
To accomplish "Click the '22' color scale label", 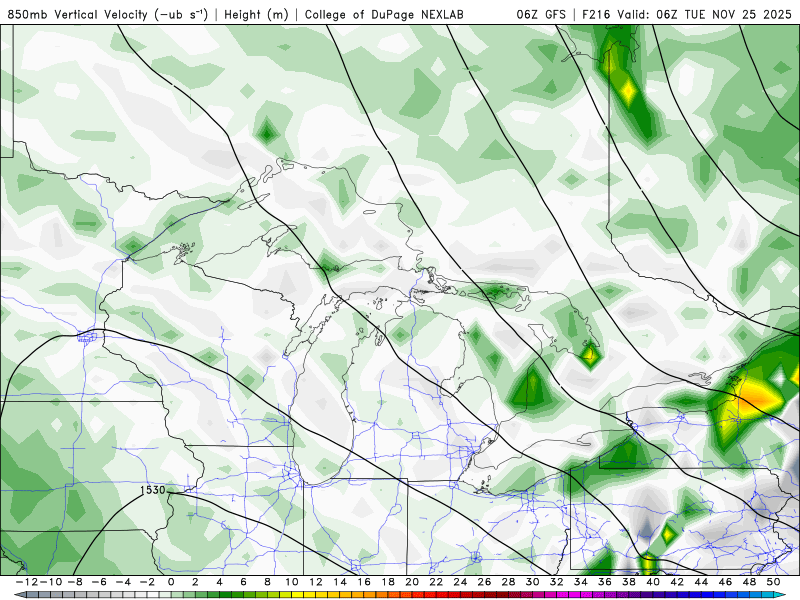I will (436, 582).
